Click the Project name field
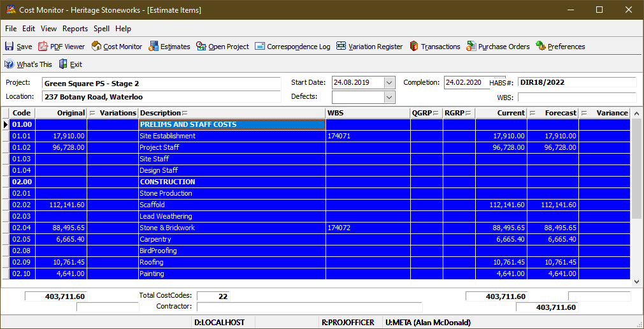This screenshot has height=329, width=644. click(161, 84)
